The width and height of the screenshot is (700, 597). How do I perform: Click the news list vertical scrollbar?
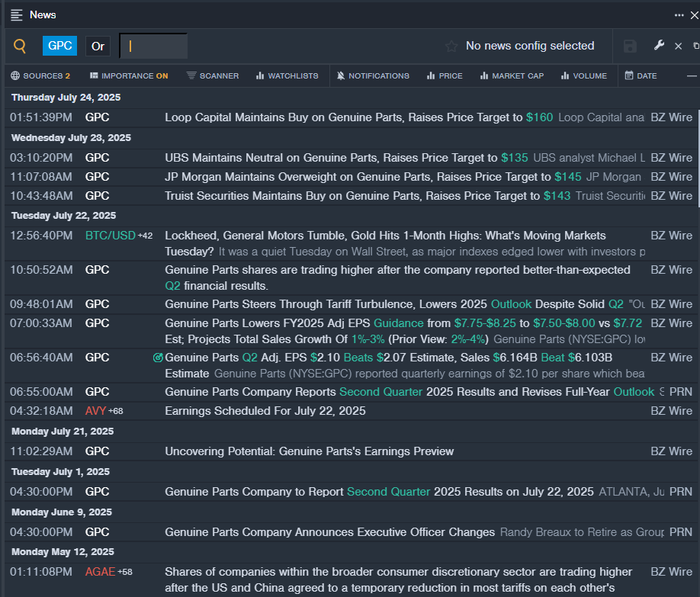coord(698,159)
